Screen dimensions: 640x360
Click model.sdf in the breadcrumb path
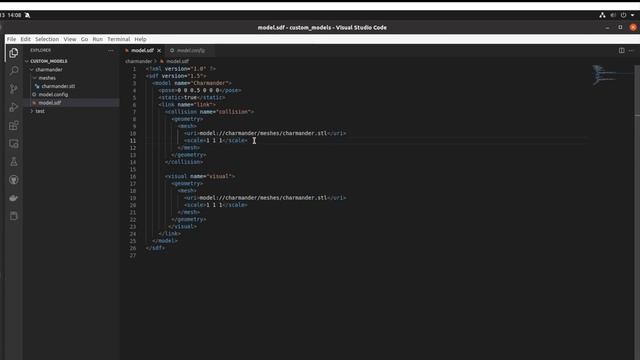click(x=177, y=61)
